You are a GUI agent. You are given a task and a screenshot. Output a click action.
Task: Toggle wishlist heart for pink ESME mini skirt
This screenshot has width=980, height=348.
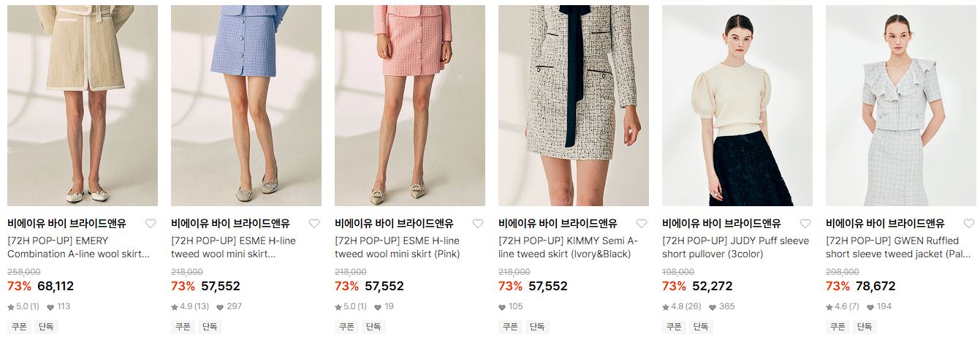(478, 224)
